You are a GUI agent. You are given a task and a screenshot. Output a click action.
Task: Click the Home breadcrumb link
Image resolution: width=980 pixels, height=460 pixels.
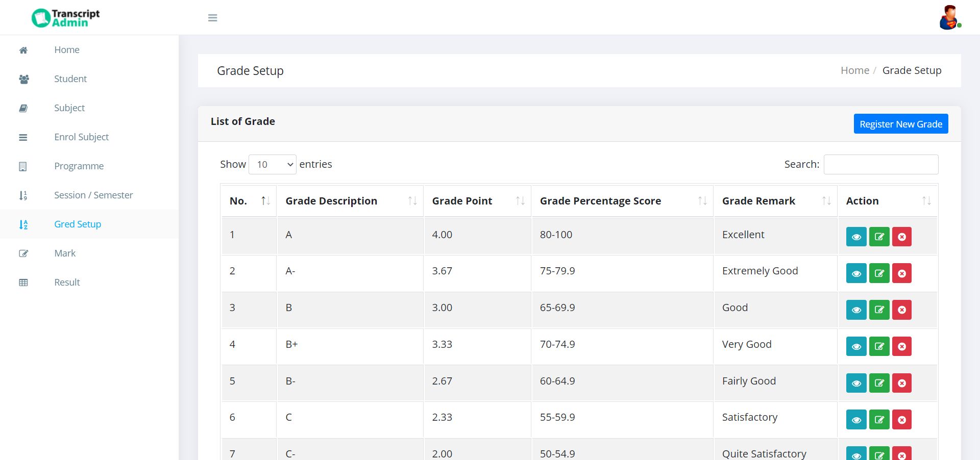[854, 70]
